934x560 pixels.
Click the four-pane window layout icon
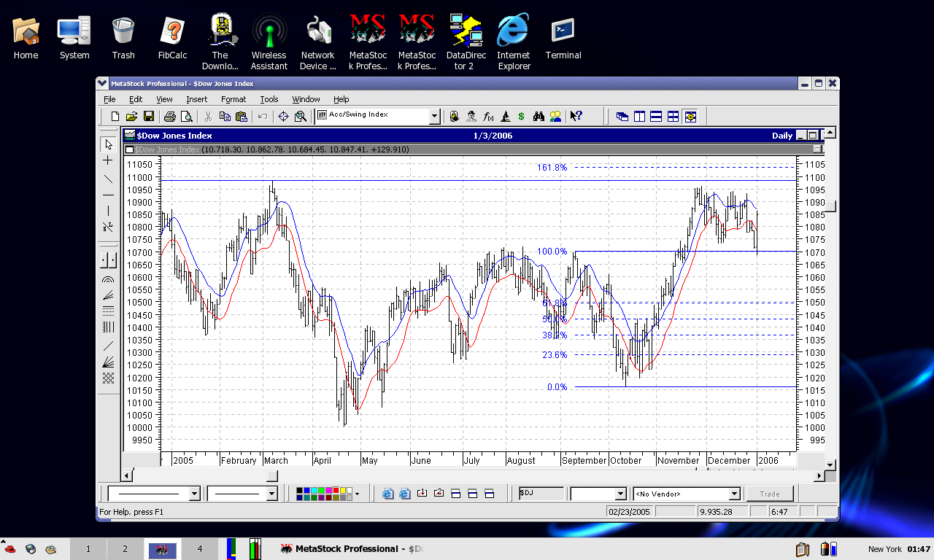pos(673,116)
